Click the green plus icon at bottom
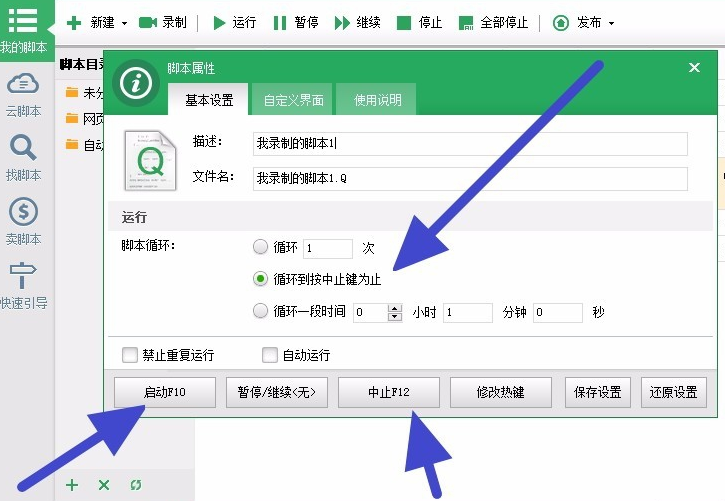Image resolution: width=725 pixels, height=501 pixels. tap(72, 485)
